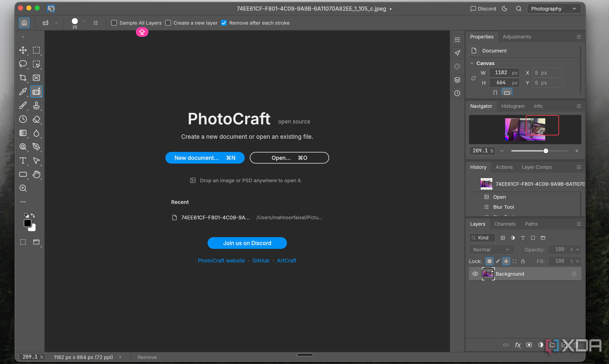Switch to the Adjustments tab
Viewport: 609px width, 364px height.
coord(517,37)
